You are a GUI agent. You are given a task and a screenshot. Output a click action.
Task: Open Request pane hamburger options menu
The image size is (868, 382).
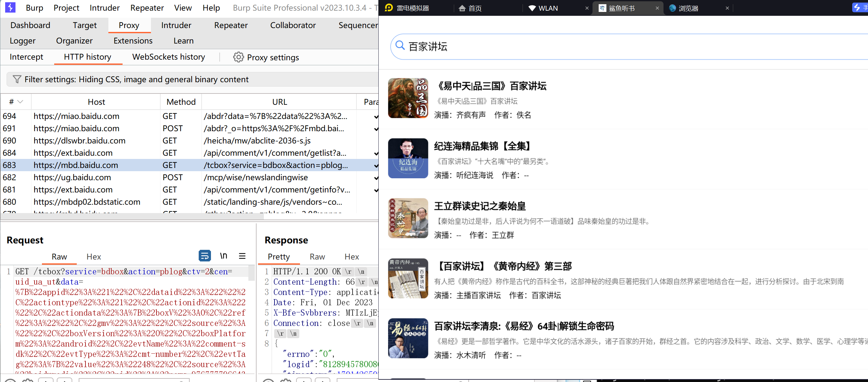click(x=242, y=256)
